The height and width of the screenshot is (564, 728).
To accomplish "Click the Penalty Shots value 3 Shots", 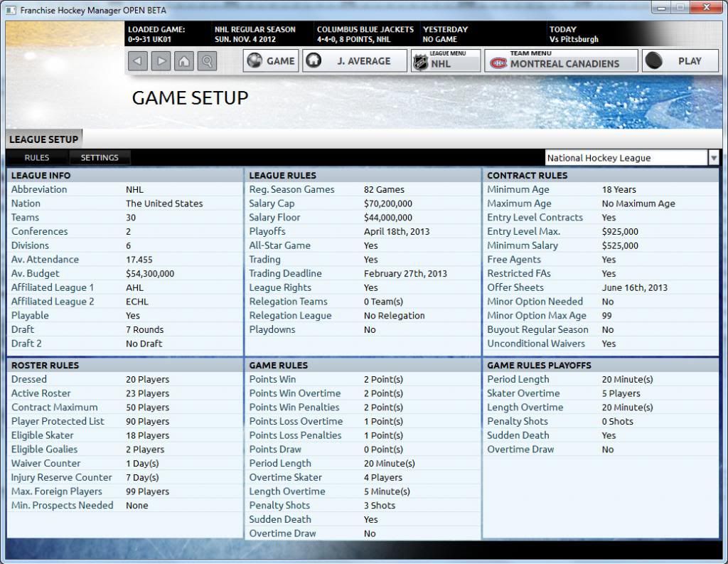I will (x=380, y=506).
